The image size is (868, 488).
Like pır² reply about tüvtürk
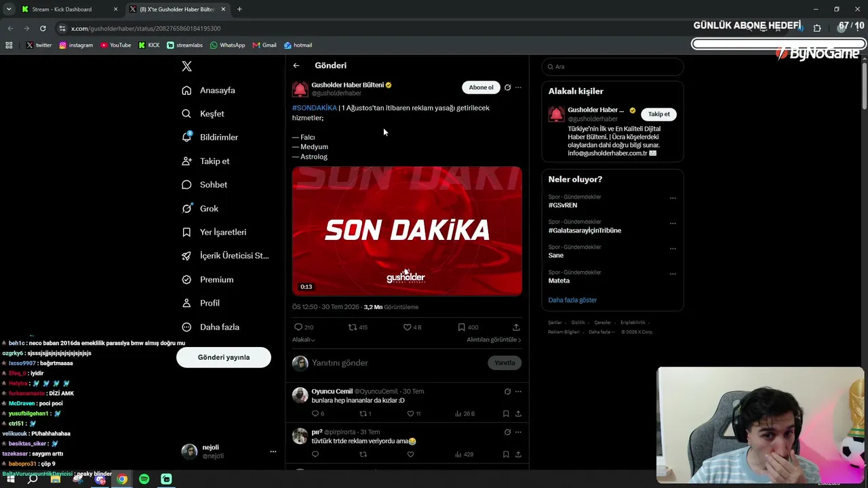pyautogui.click(x=410, y=454)
